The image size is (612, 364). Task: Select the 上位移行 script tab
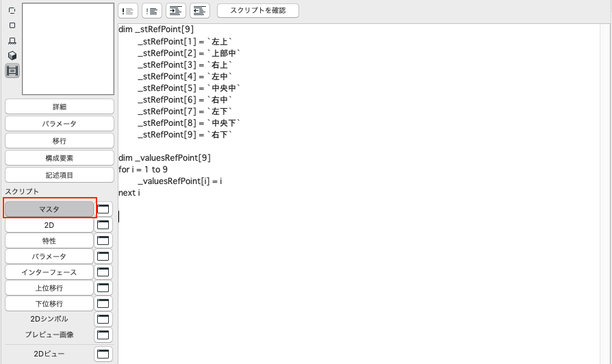[49, 288]
